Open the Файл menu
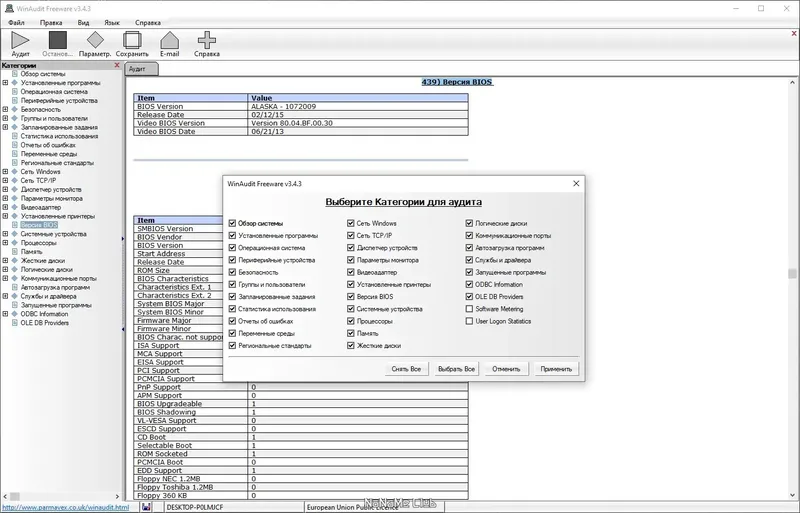The image size is (800, 513). pos(16,22)
